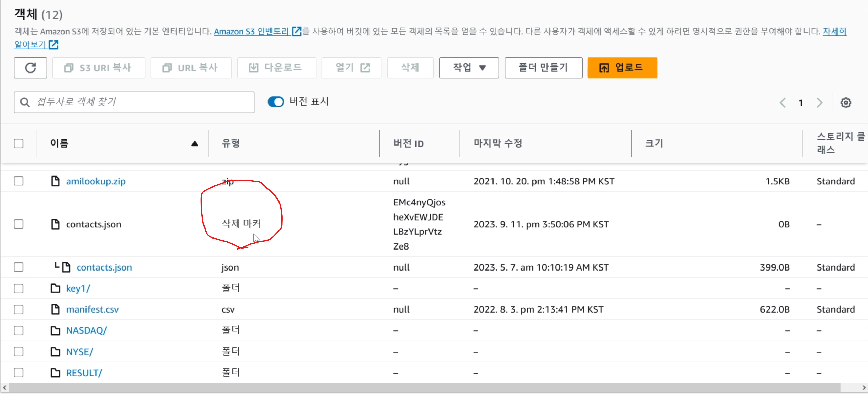
Task: Sort by 이름 using the arrow indicator
Action: click(x=195, y=144)
